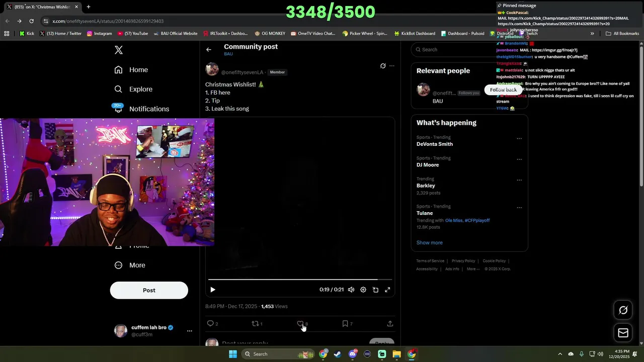Go back with the Community post arrow
Image resolution: width=644 pixels, height=362 pixels.
pyautogui.click(x=209, y=50)
